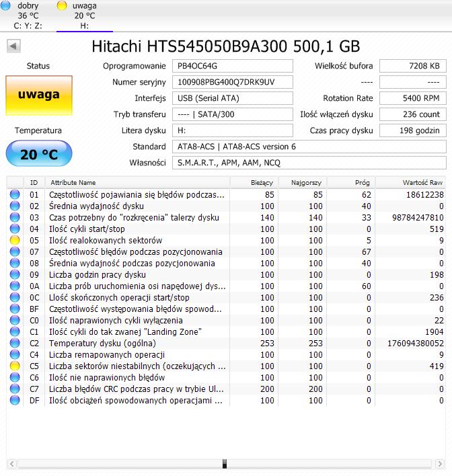
Task: Click the horizontal scrollbar left arrow
Action: tap(12, 464)
